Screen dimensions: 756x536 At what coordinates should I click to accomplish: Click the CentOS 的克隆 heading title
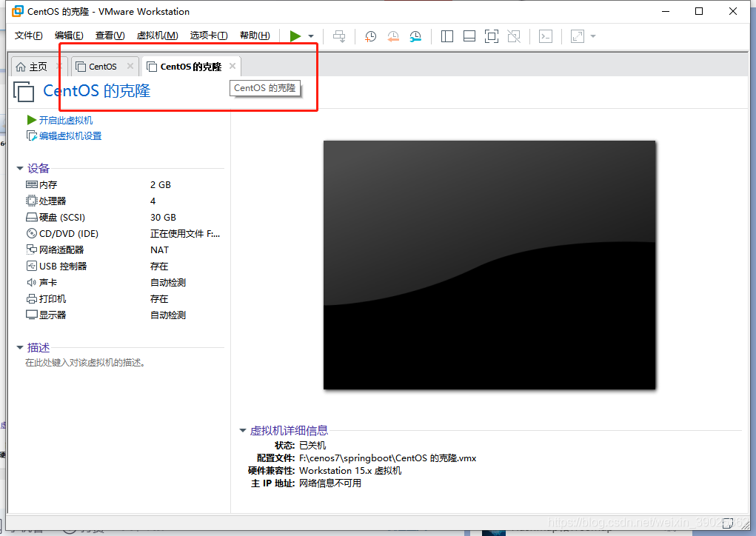pyautogui.click(x=97, y=91)
